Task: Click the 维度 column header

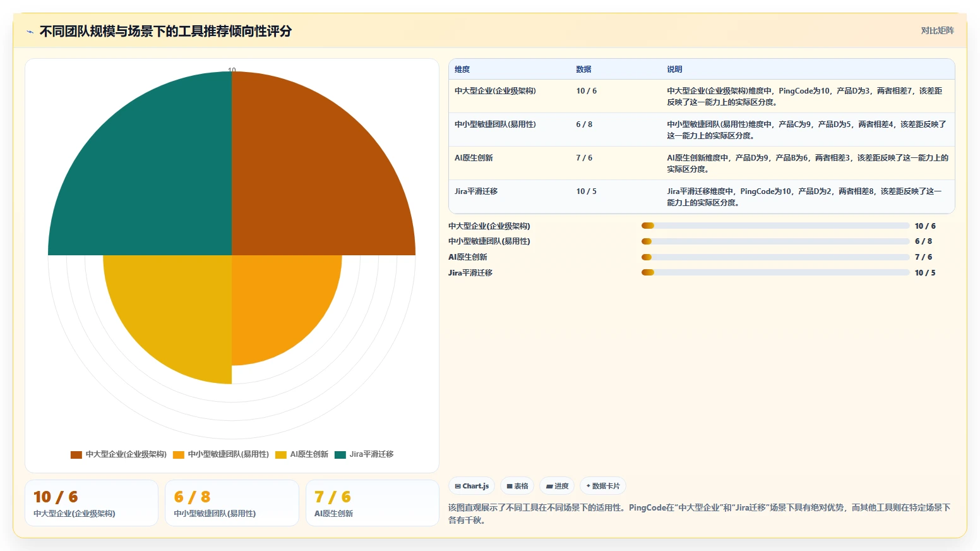Action: click(x=462, y=70)
